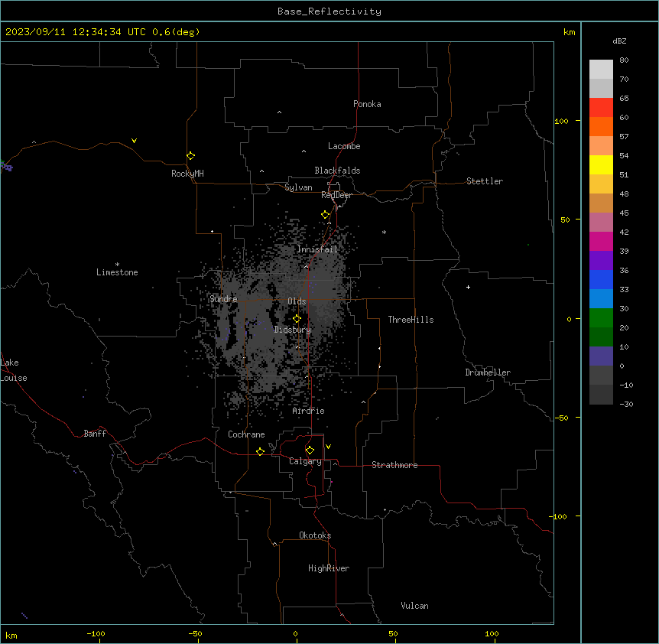
Task: Select the Ponoka town label
Action: pyautogui.click(x=367, y=104)
